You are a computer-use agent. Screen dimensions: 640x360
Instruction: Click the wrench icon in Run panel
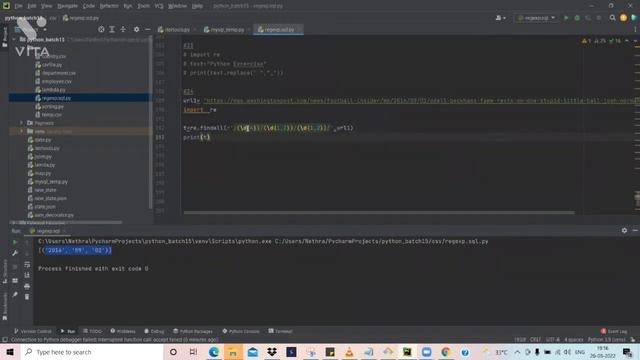pyautogui.click(x=15, y=253)
